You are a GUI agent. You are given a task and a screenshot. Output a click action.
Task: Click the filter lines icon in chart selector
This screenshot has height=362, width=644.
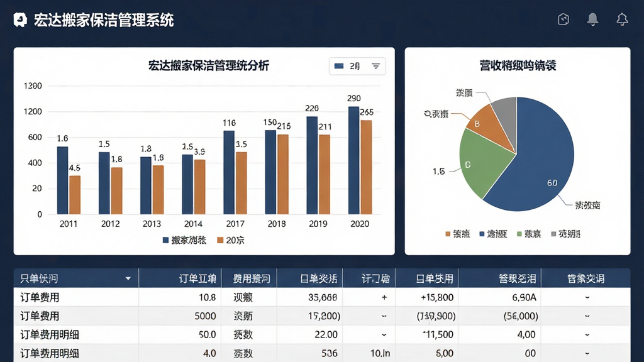tap(375, 66)
